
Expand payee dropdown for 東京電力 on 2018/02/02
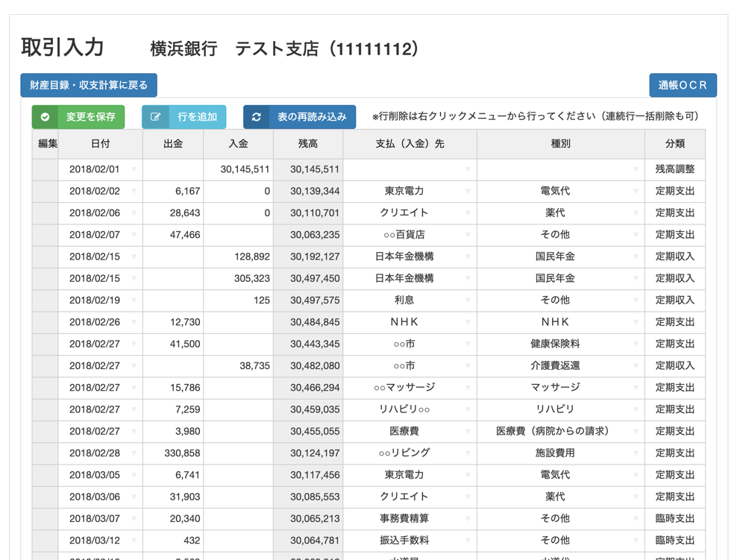click(x=468, y=192)
